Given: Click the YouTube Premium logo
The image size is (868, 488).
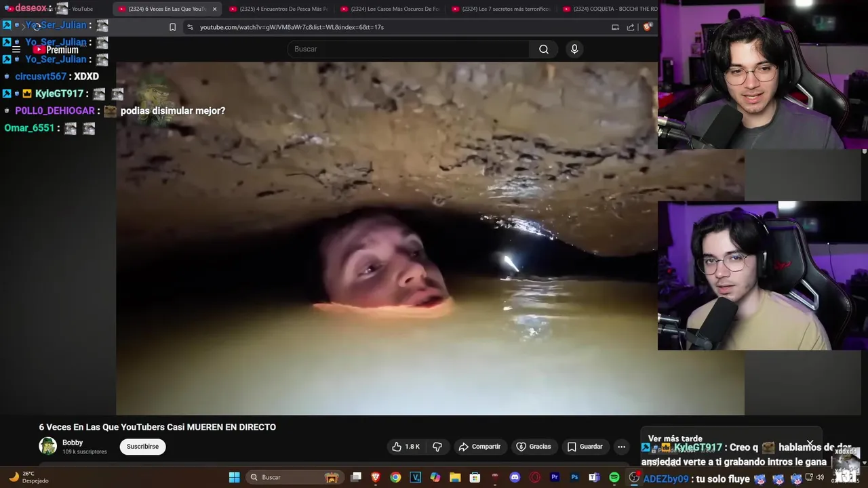Looking at the screenshot, I should (56, 49).
